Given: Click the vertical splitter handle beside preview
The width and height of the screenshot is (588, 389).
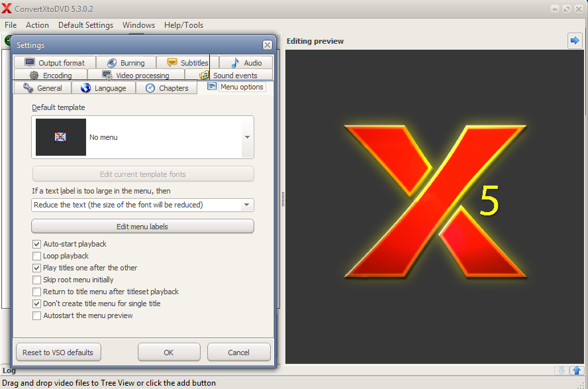Looking at the screenshot, I should point(283,199).
